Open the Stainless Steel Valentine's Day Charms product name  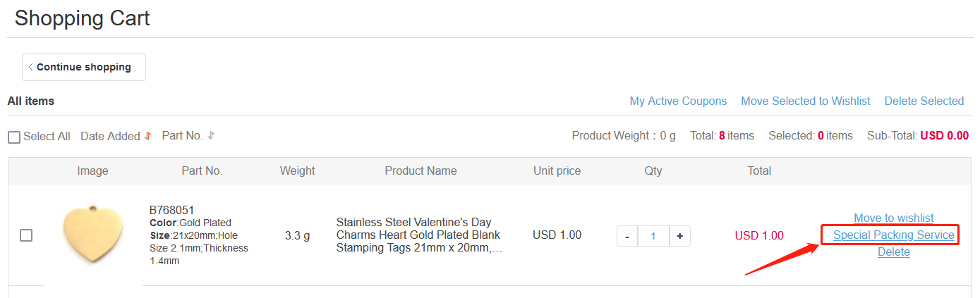coord(419,235)
